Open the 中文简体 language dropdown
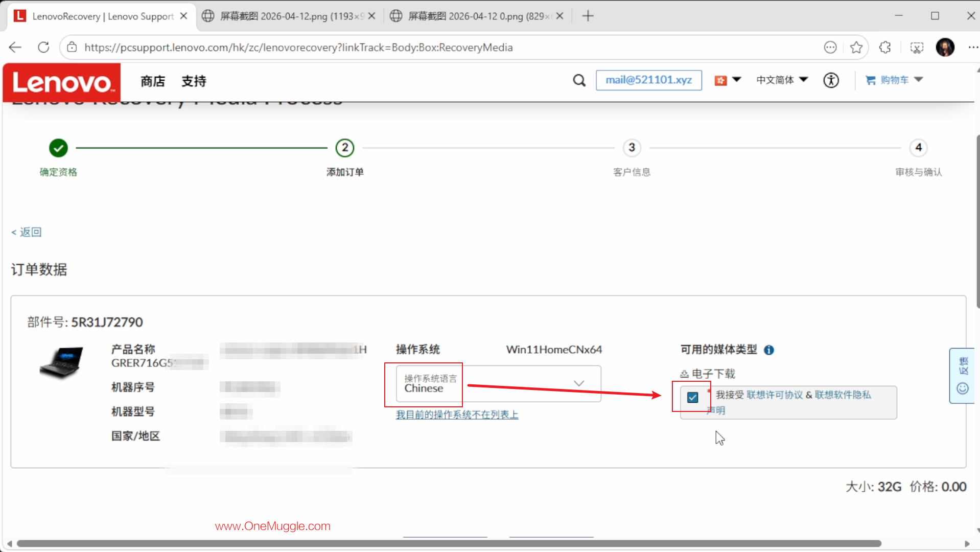The image size is (980, 552). (x=782, y=80)
